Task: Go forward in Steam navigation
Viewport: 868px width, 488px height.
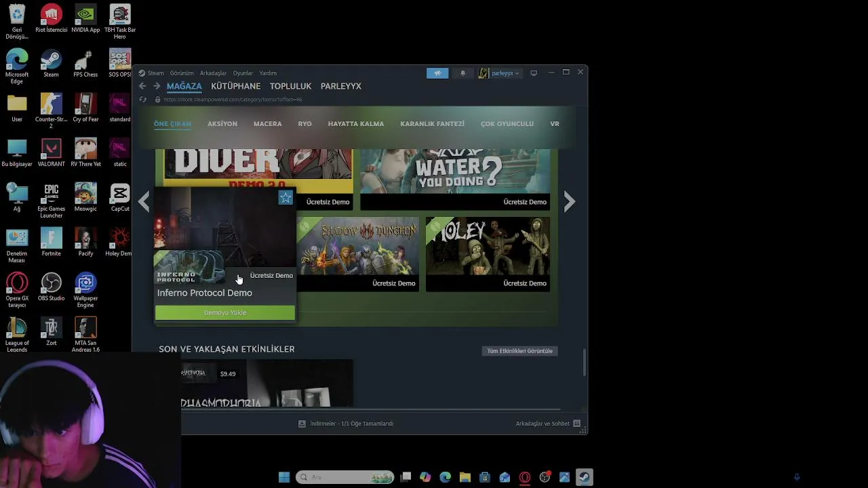Action: tap(157, 86)
